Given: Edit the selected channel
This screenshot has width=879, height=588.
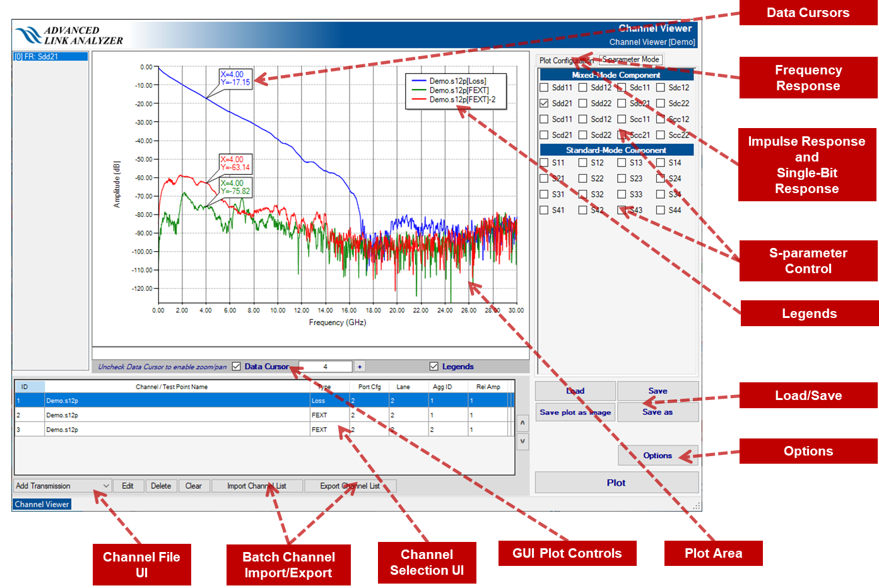Looking at the screenshot, I should [x=127, y=486].
